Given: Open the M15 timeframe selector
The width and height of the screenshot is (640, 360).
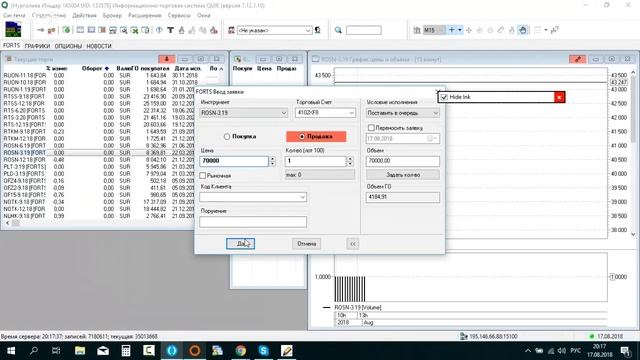Looking at the screenshot, I should click(x=434, y=30).
